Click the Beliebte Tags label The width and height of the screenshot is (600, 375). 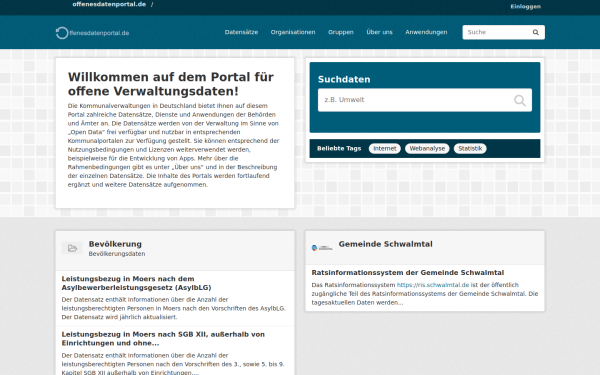click(339, 148)
